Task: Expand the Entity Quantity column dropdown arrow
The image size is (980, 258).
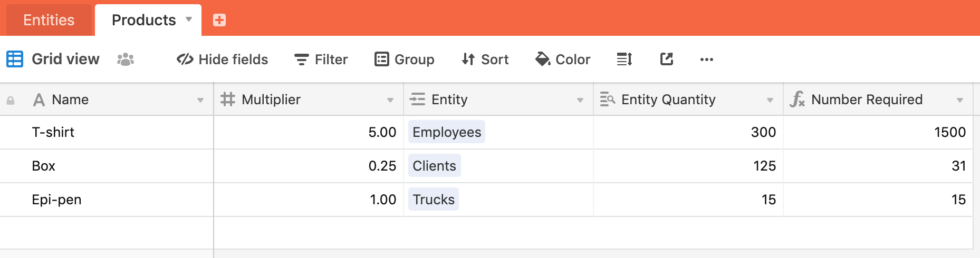Action: pyautogui.click(x=770, y=100)
